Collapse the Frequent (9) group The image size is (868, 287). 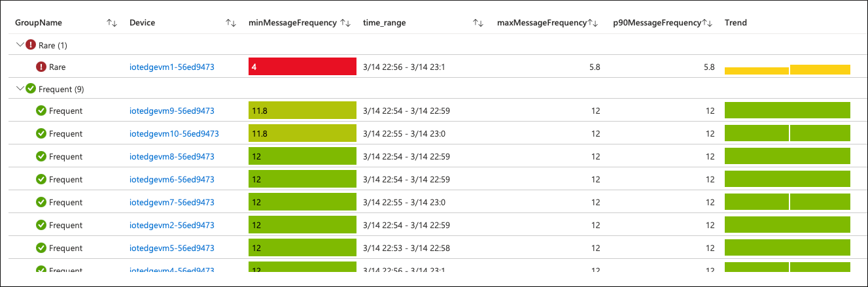[19, 89]
